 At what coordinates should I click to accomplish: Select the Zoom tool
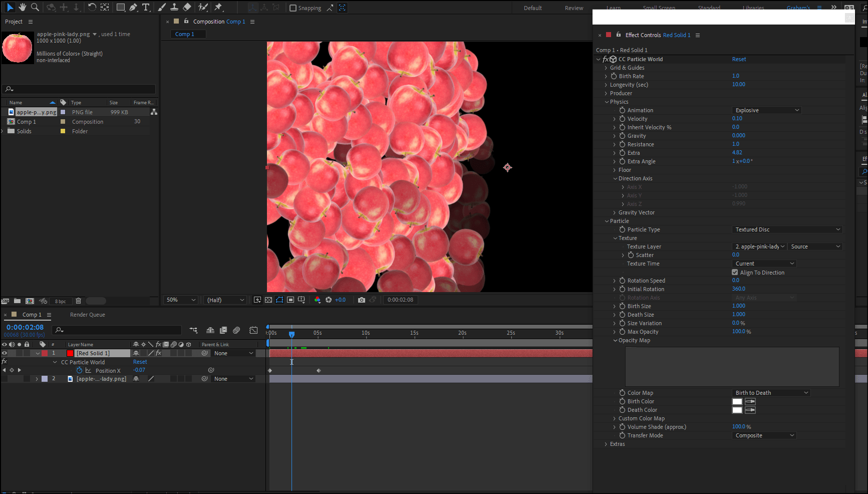click(x=35, y=7)
